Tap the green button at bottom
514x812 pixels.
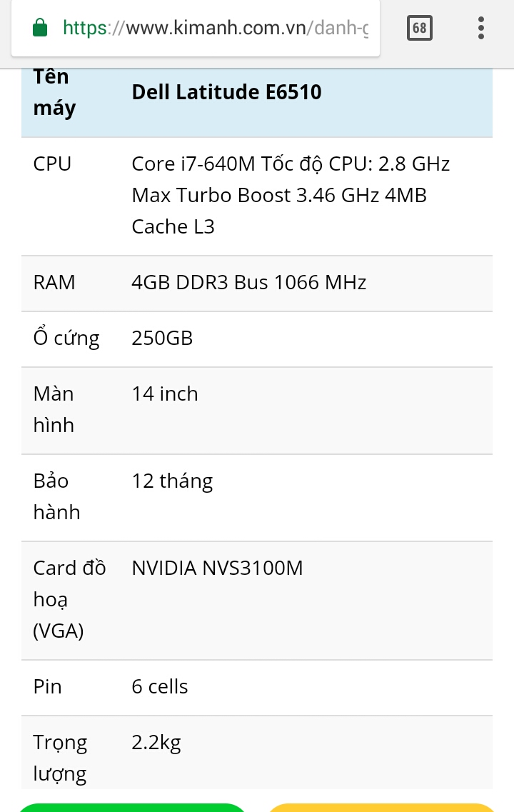point(132,807)
